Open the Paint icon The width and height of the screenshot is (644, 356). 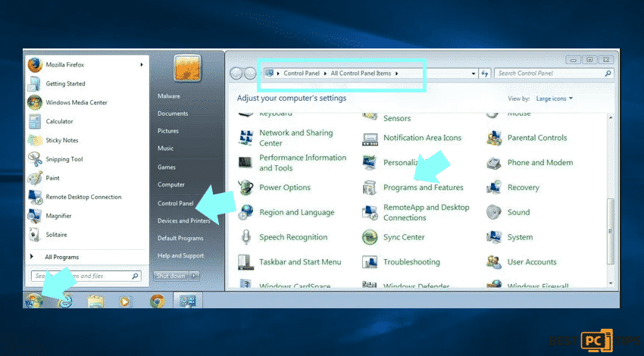[35, 178]
